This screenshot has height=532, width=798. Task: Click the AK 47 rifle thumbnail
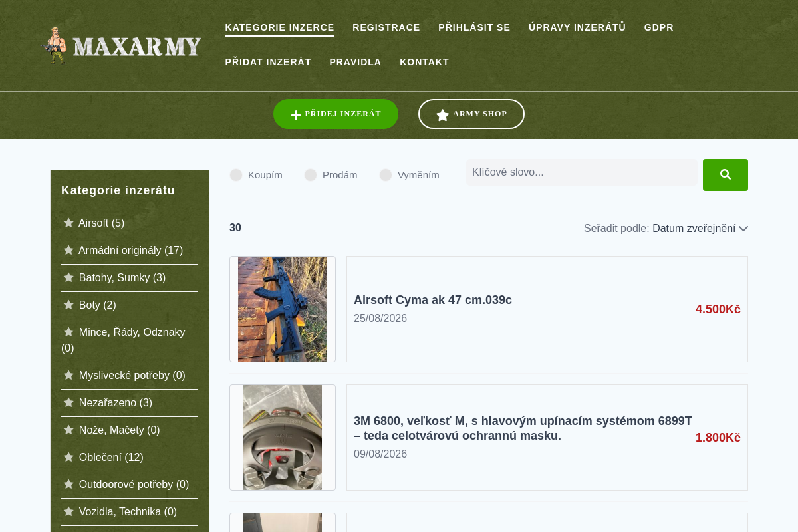pyautogui.click(x=283, y=309)
